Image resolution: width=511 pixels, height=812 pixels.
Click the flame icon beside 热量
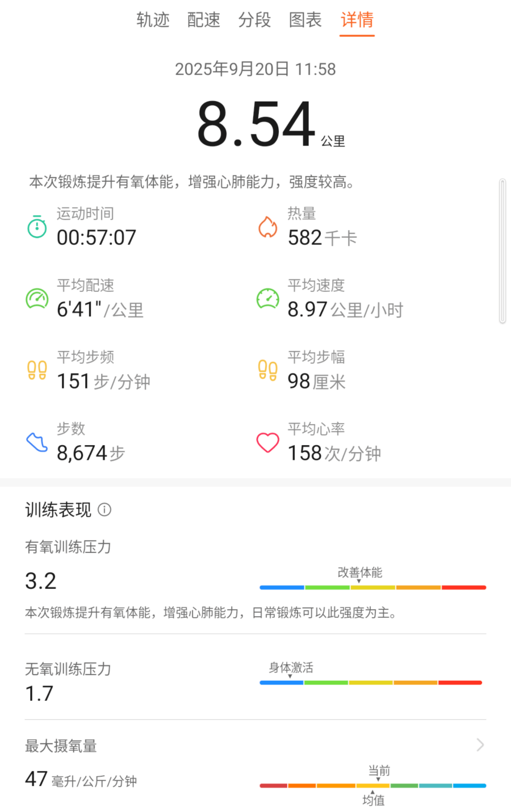click(x=267, y=227)
